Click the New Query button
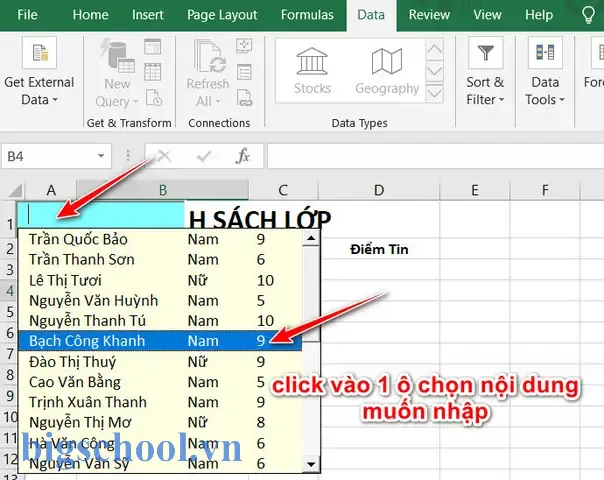The width and height of the screenshot is (604, 480). [x=117, y=72]
